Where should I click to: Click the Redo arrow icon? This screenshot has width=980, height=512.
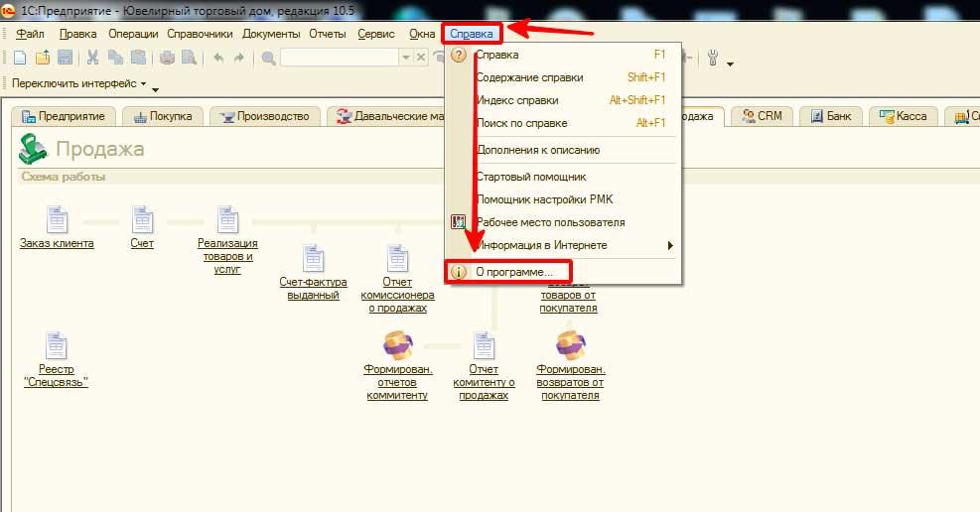(238, 59)
